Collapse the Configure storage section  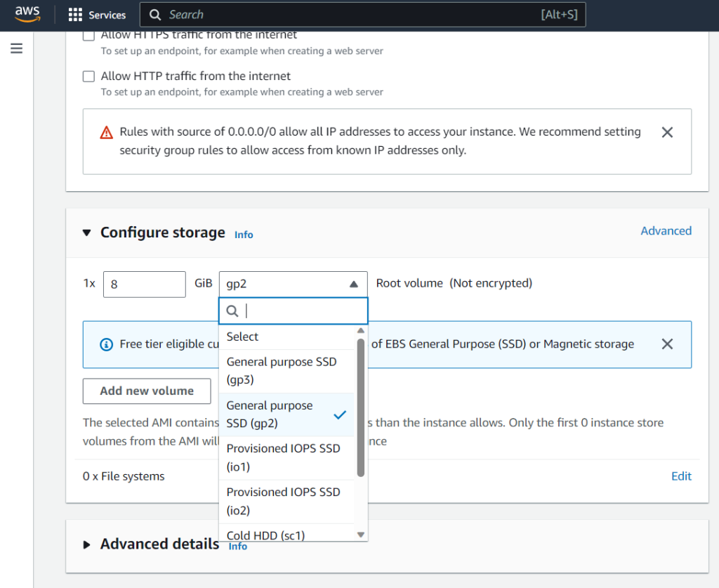coord(87,233)
